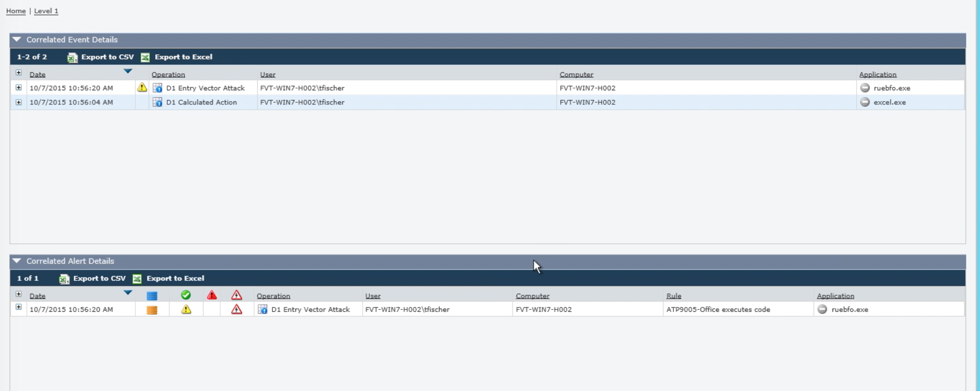Viewport: 980px width, 391px height.
Task: Expand the 10:56:04 AM event row
Action: 19,102
